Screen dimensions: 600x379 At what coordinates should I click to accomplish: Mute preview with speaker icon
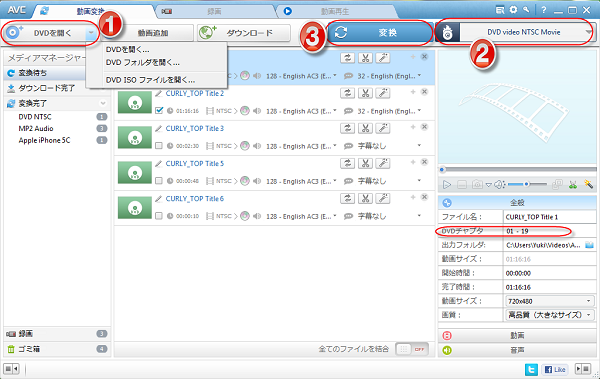coord(499,185)
